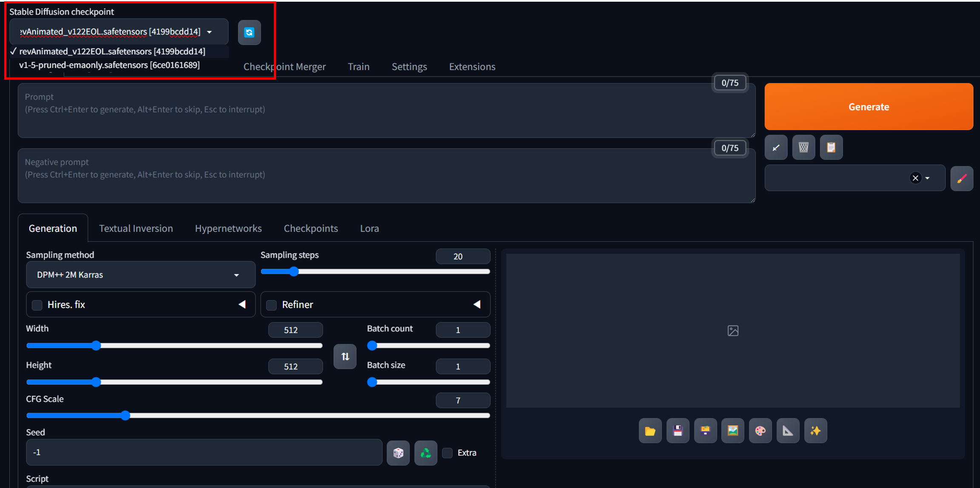Screen dimensions: 980x488
Task: Open the Checkpoints tab
Action: 311,228
